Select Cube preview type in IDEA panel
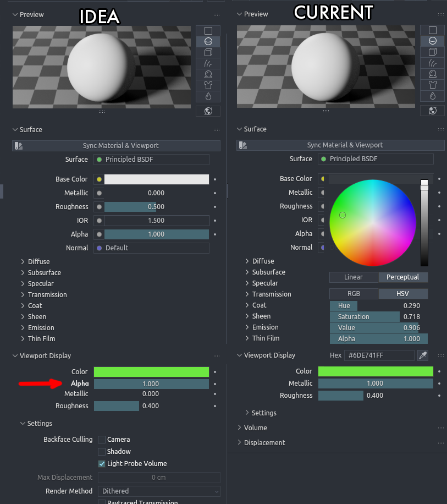The height and width of the screenshot is (504, 447). 208,52
